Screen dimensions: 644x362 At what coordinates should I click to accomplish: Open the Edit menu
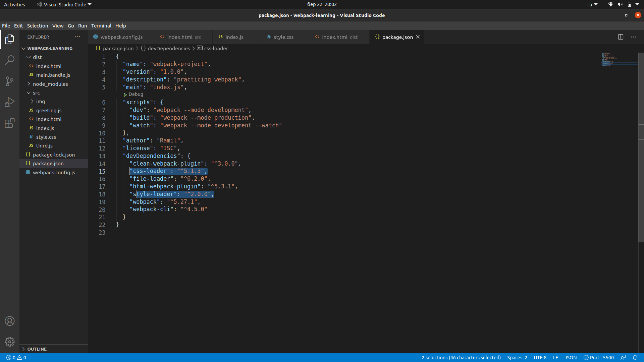[x=18, y=26]
